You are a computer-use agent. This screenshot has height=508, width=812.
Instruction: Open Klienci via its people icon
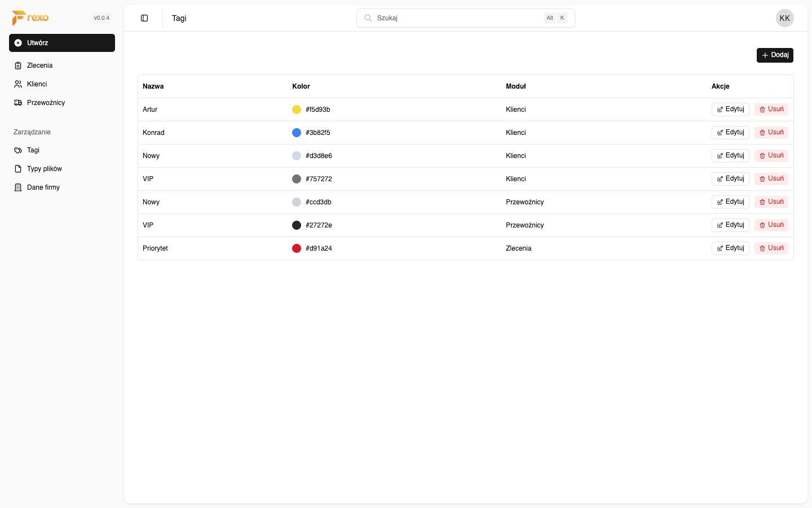17,84
